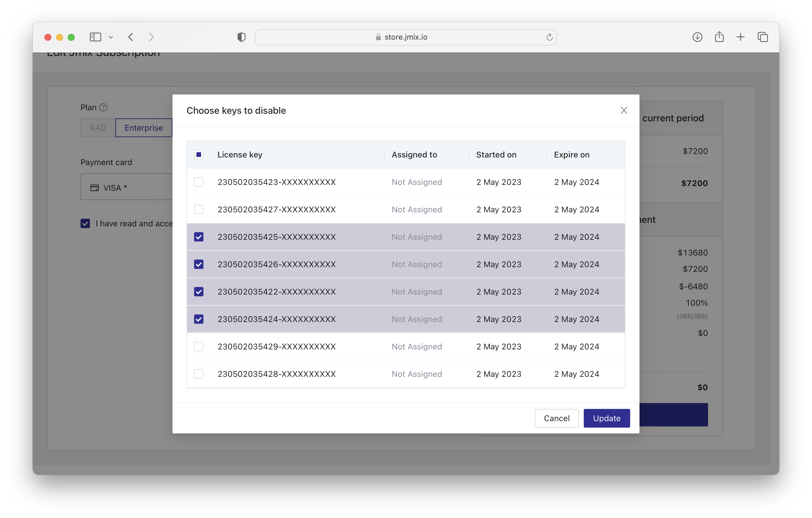812x518 pixels.
Task: Click the shield privacy icon in browser
Action: (x=241, y=37)
